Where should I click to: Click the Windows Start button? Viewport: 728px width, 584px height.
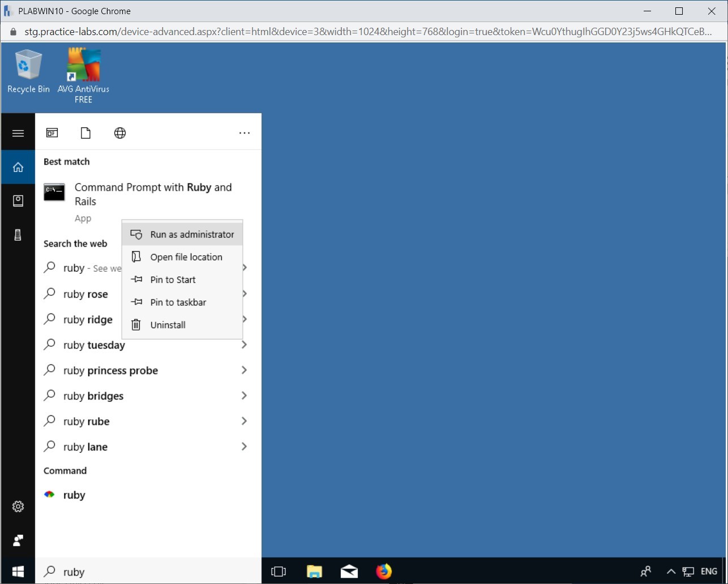point(18,572)
